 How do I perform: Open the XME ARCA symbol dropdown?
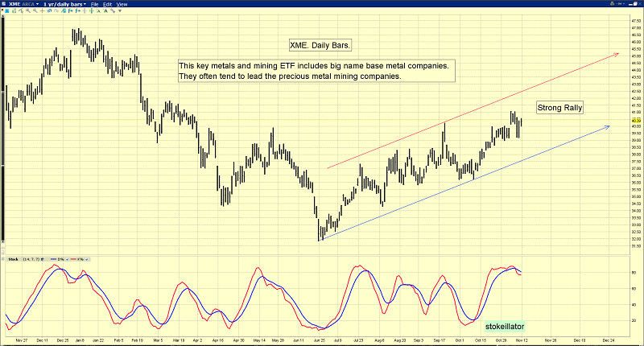[23, 4]
